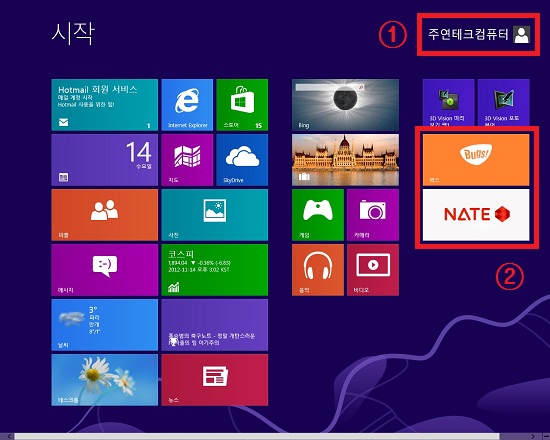Open the Messaging chat tile
This screenshot has width=550, height=440.
(105, 270)
